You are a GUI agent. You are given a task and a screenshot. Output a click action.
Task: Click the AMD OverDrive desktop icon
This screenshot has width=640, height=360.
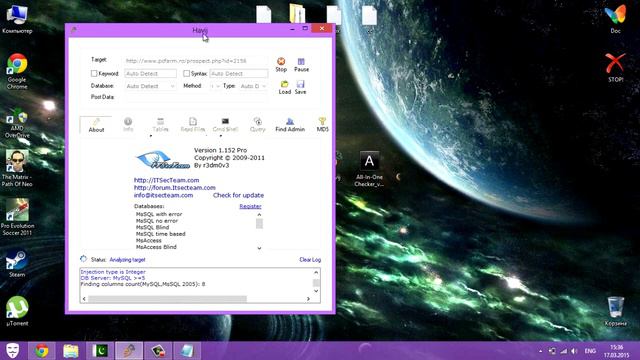tap(17, 124)
